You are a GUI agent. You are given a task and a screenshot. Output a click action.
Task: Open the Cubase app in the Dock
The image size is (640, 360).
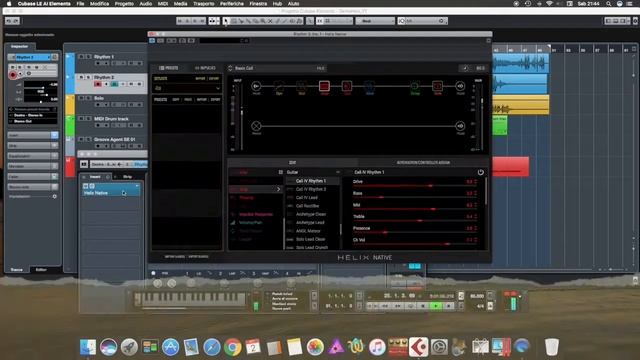point(419,347)
